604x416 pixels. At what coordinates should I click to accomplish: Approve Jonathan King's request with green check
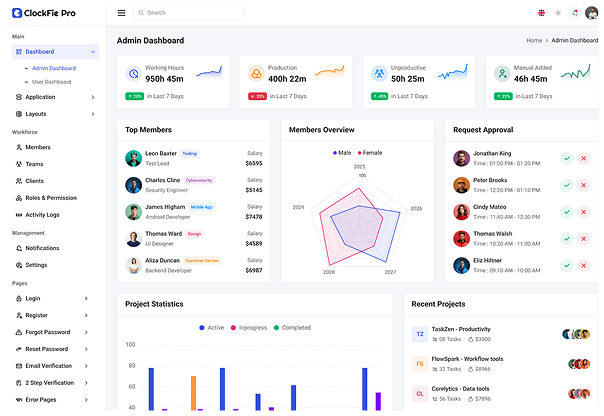[566, 158]
